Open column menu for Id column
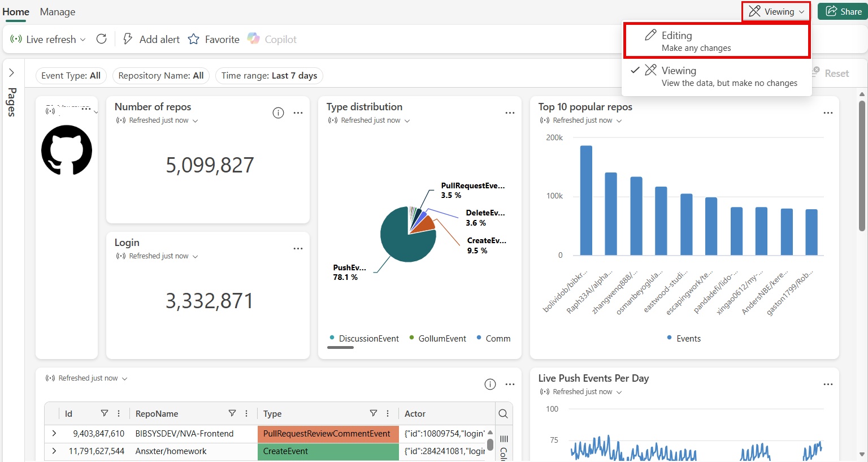This screenshot has height=462, width=868. 119,413
